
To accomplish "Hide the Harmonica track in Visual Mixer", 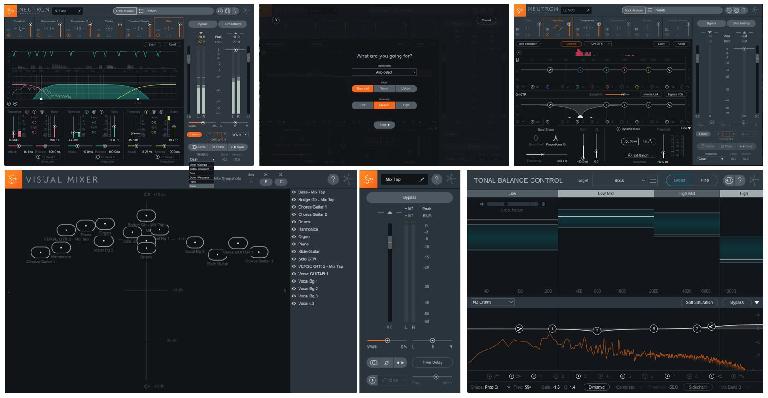I will coord(294,229).
